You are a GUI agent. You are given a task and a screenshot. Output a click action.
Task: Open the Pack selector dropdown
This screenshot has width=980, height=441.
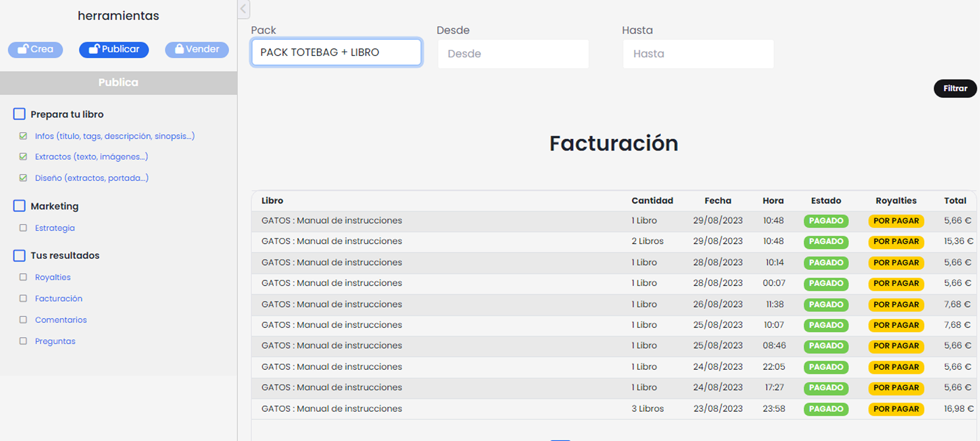click(x=336, y=53)
